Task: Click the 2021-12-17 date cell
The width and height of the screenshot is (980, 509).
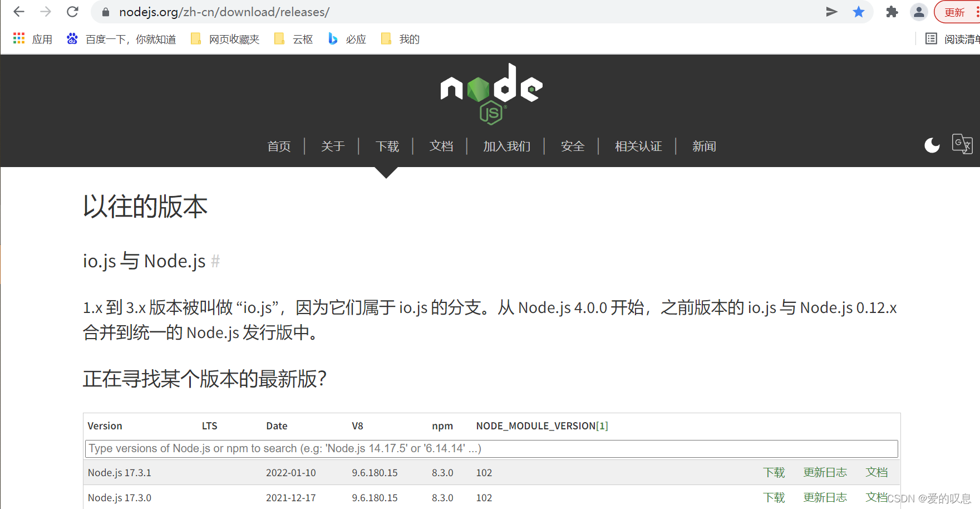Action: coord(290,498)
